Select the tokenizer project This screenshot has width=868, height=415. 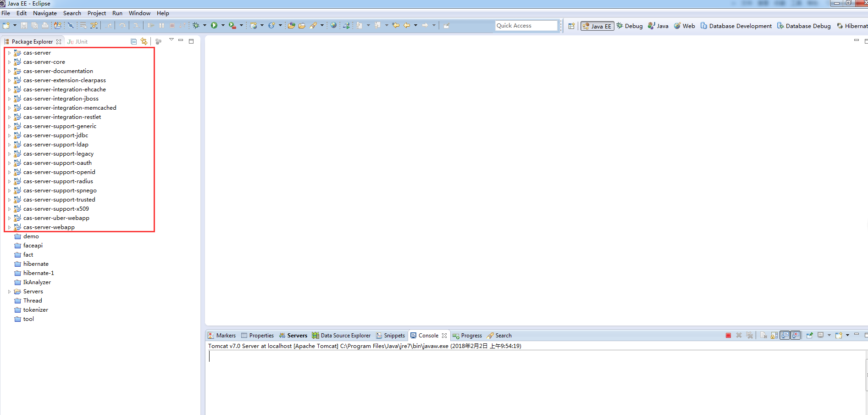(x=36, y=310)
